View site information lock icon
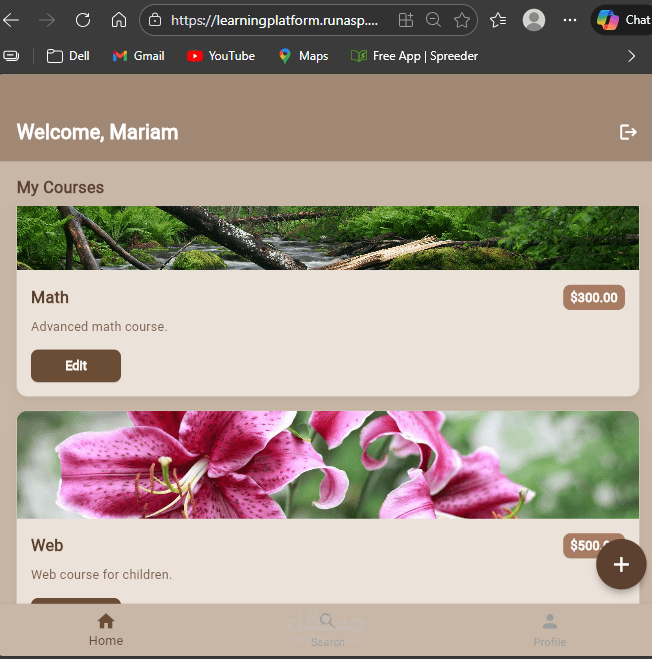 point(155,20)
